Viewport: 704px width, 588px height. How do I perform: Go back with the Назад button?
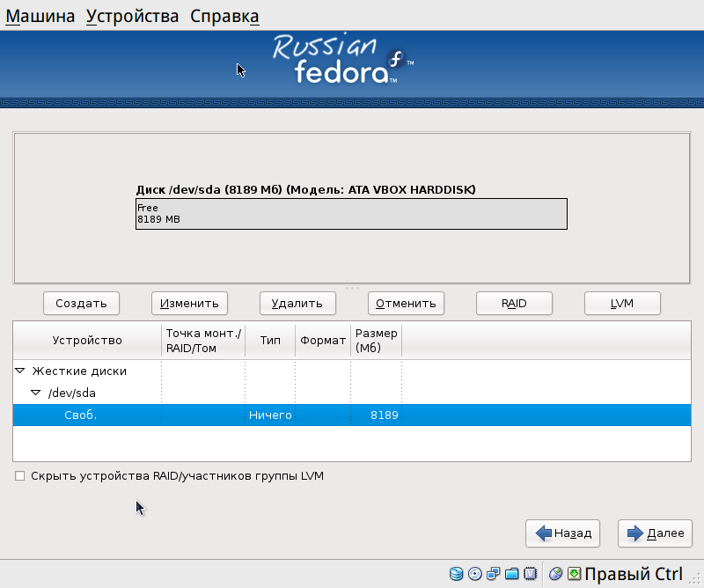coord(562,533)
